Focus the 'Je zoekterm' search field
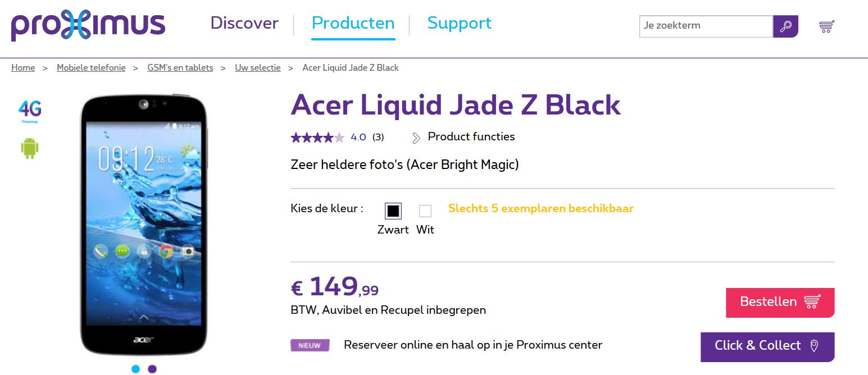This screenshot has height=375, width=868. tap(706, 26)
